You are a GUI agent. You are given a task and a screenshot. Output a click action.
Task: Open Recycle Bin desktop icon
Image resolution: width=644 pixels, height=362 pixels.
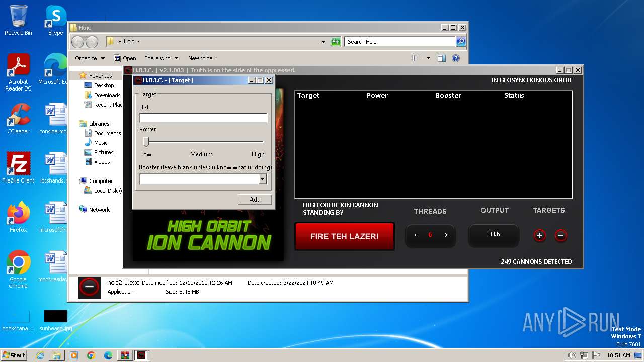tap(18, 20)
